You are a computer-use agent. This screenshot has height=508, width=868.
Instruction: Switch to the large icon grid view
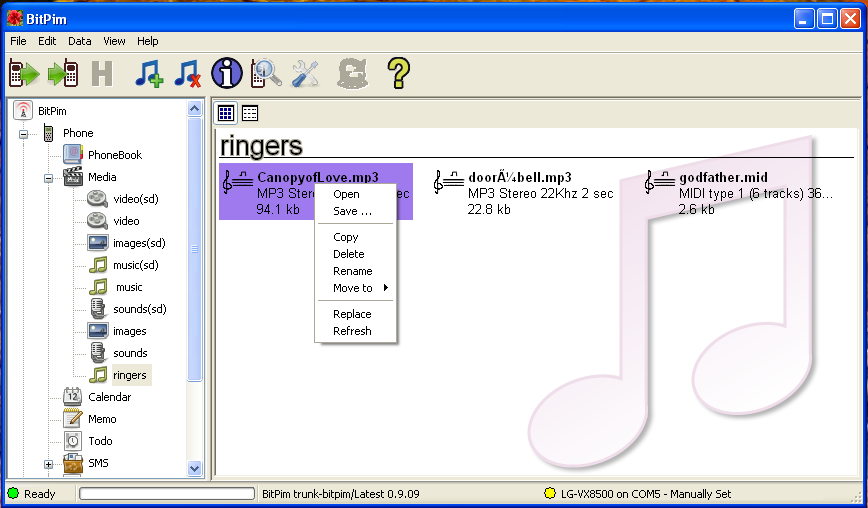pos(226,113)
